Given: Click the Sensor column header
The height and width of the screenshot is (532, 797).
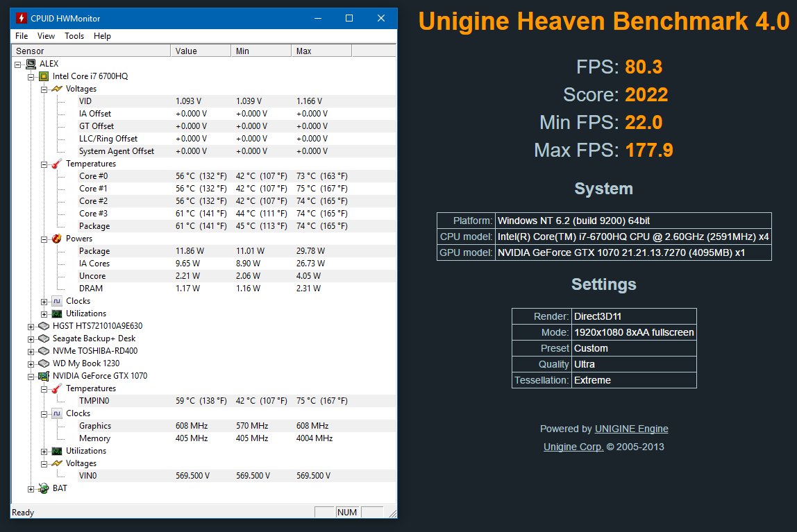Looking at the screenshot, I should pos(91,51).
